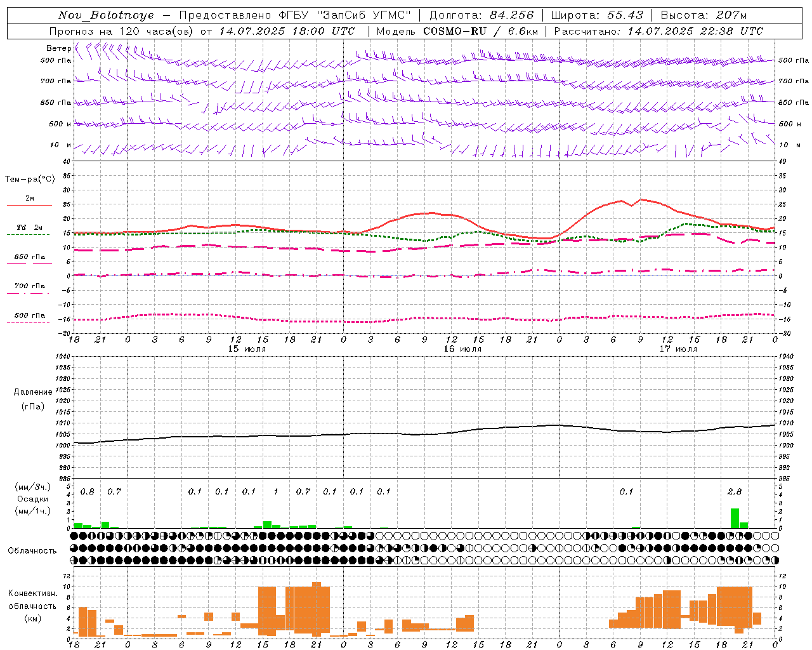Select the Долгота: 84.256 value

(x=481, y=15)
